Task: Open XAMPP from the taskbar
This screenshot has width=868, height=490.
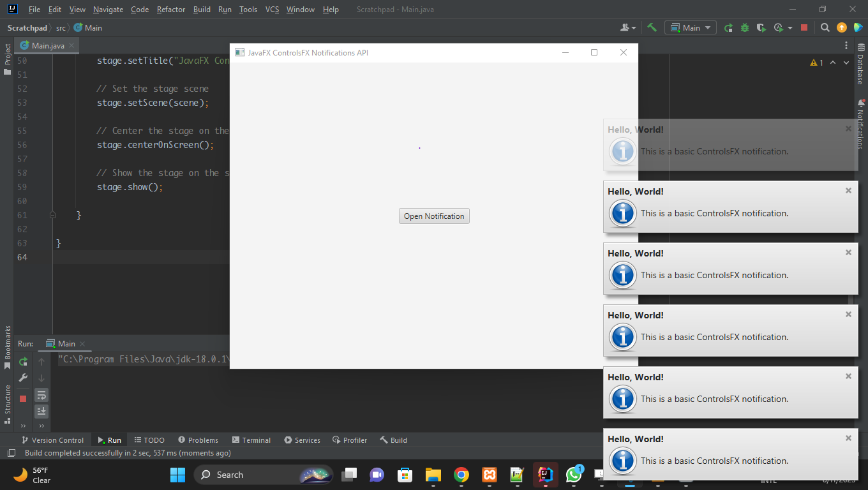Action: (490, 475)
